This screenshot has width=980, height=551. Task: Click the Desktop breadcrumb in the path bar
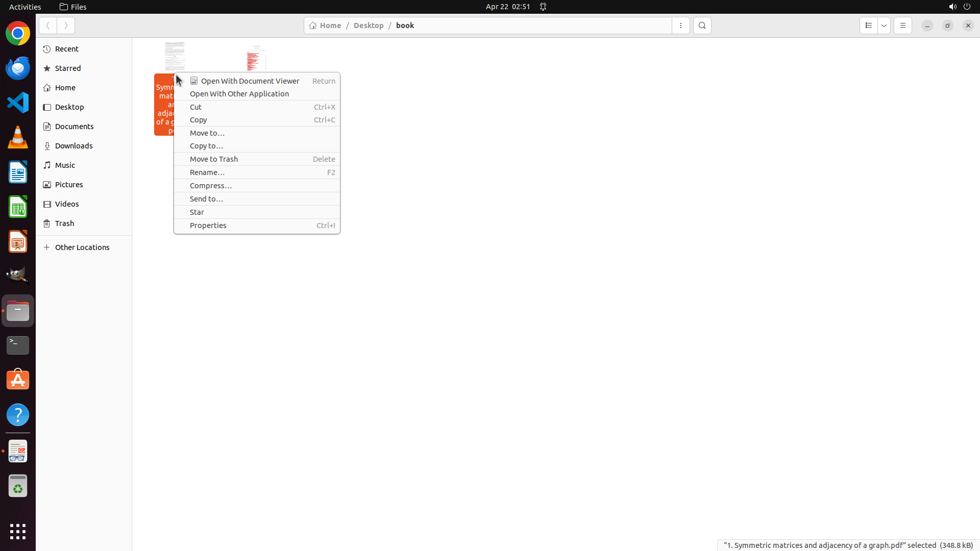coord(368,26)
